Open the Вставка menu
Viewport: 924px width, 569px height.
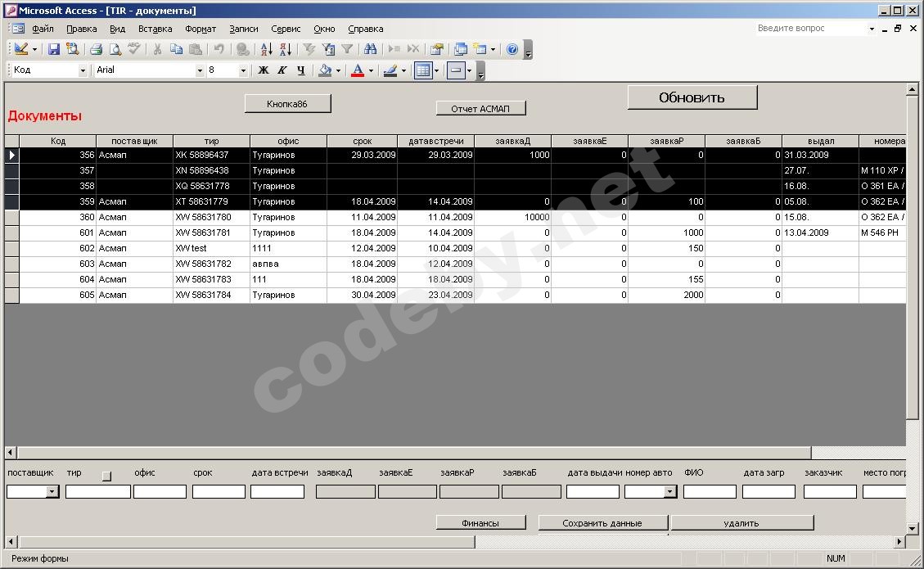(155, 29)
